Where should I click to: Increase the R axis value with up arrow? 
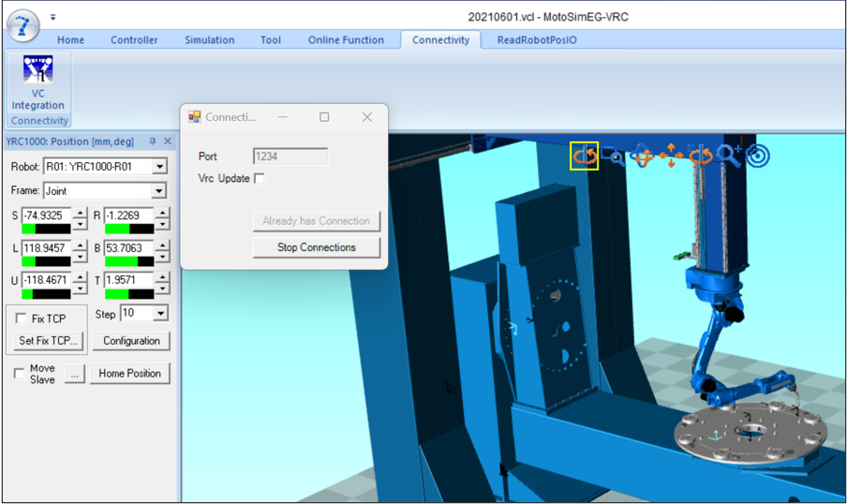[x=162, y=213]
